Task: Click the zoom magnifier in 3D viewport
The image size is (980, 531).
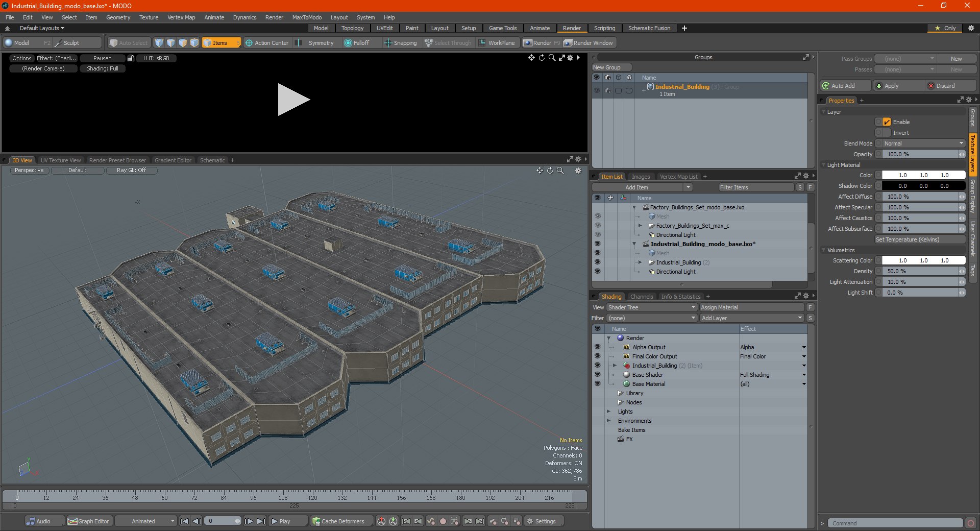Action: point(560,171)
